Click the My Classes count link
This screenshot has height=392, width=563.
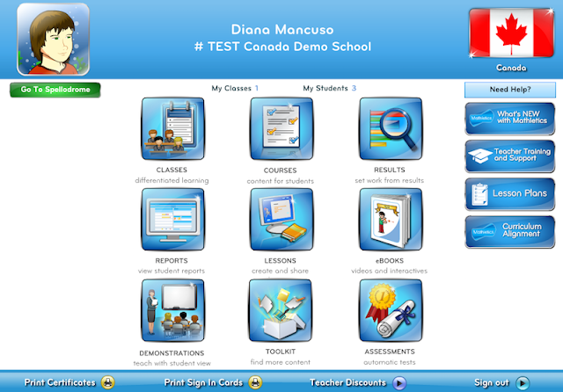(x=235, y=88)
